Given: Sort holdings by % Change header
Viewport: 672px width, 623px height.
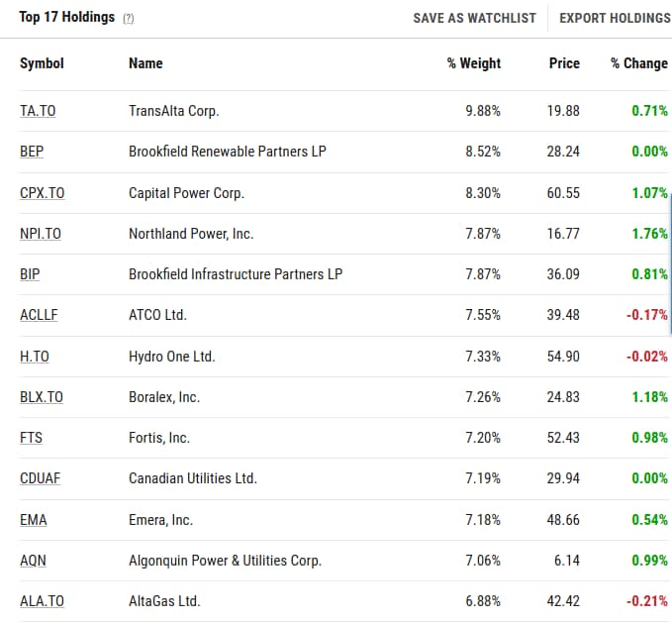Looking at the screenshot, I should point(638,63).
